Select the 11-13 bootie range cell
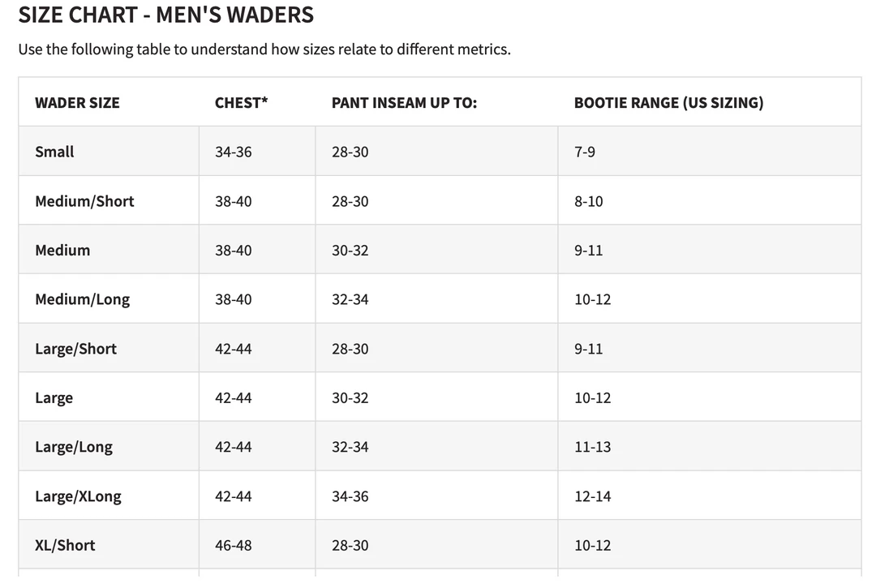876x588 pixels. (x=592, y=447)
